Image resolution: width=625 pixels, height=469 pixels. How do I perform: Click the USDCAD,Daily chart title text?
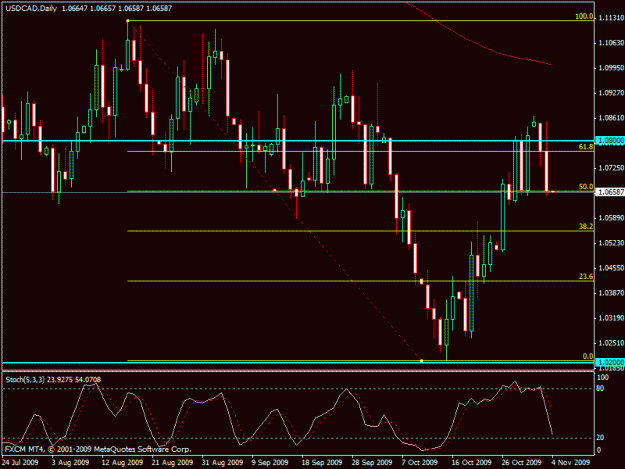(31, 8)
